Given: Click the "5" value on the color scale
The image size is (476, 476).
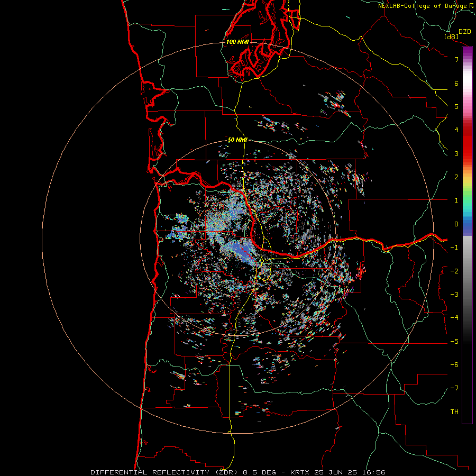Looking at the screenshot, I should pos(456,106).
